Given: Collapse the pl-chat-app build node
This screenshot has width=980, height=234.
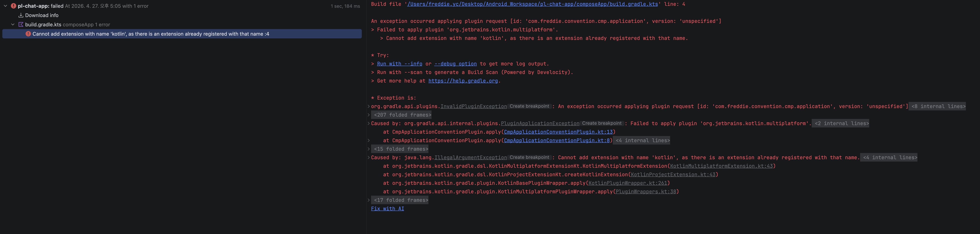Looking at the screenshot, I should [5, 6].
